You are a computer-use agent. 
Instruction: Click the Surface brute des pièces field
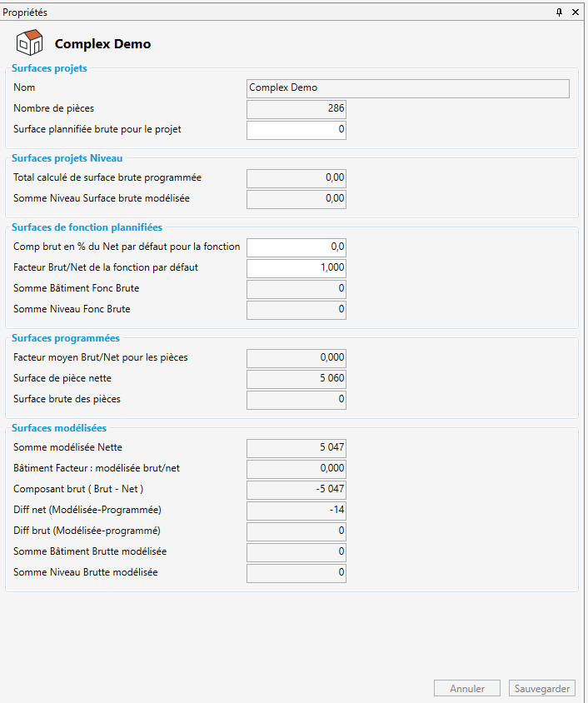pos(296,400)
